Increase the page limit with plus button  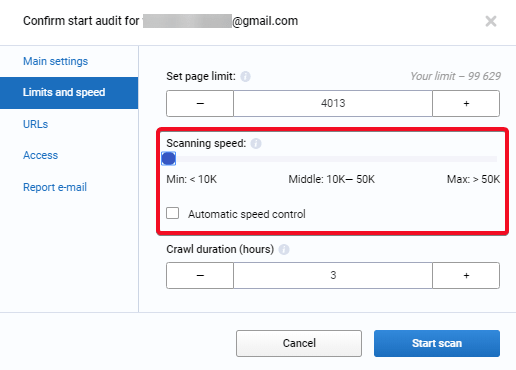(466, 103)
